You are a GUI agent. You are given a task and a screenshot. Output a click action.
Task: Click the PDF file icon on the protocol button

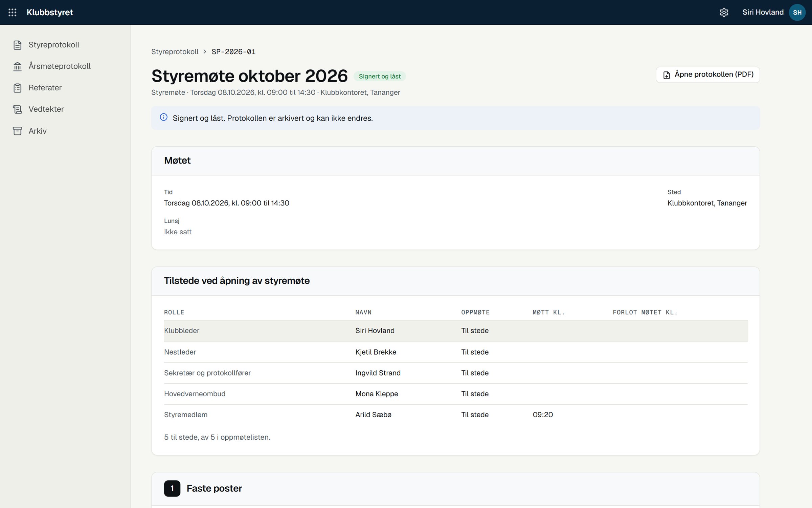(x=667, y=75)
